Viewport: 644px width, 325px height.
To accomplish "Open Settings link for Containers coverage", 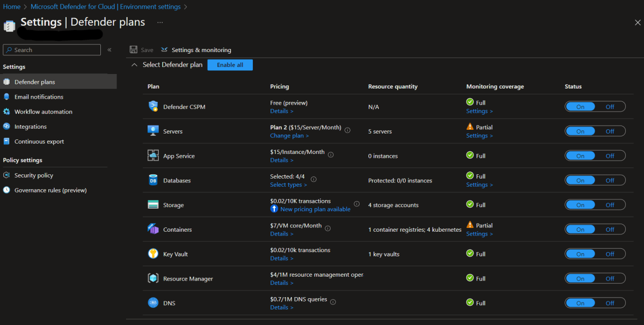I will point(479,234).
